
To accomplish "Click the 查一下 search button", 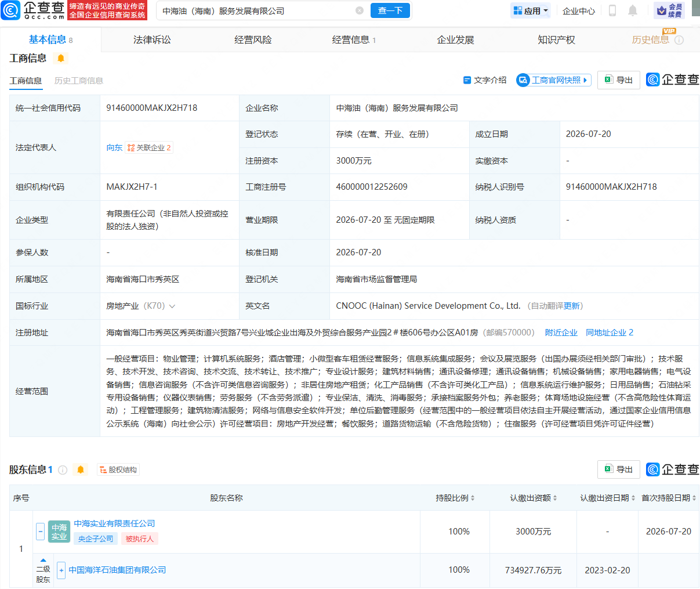I will tap(390, 10).
